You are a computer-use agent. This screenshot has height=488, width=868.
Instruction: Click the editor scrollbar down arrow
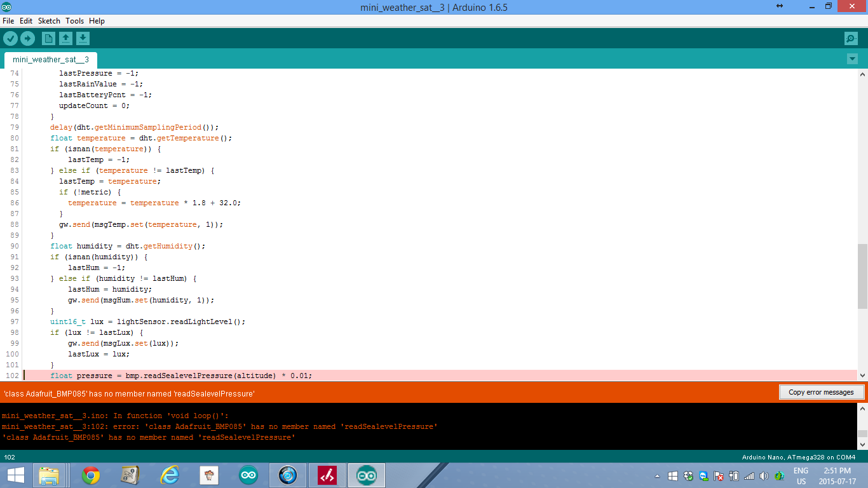click(862, 376)
